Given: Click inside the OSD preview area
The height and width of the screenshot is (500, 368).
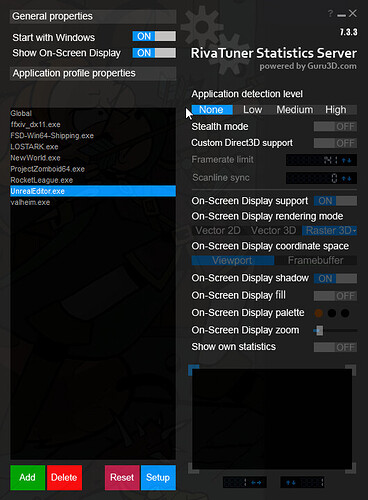Looking at the screenshot, I should tap(272, 419).
